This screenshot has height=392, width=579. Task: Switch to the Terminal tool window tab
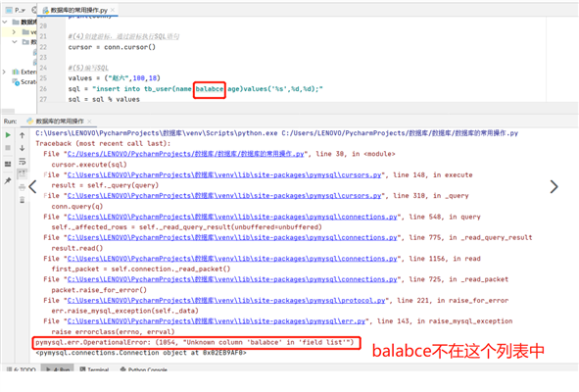click(94, 369)
